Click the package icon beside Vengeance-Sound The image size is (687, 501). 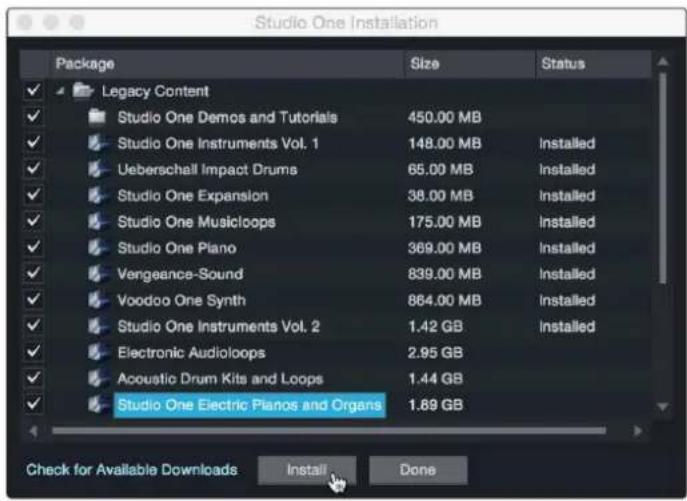tap(98, 274)
